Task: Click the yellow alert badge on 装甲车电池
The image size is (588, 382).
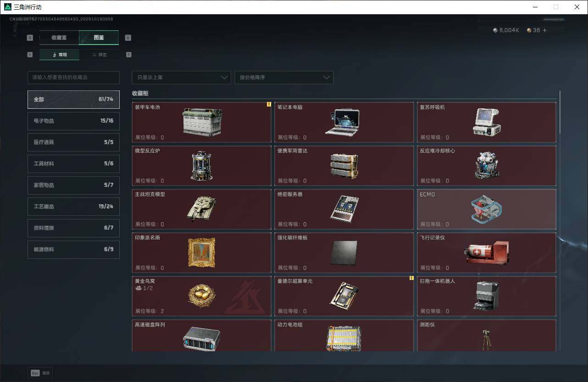Action: pyautogui.click(x=269, y=104)
